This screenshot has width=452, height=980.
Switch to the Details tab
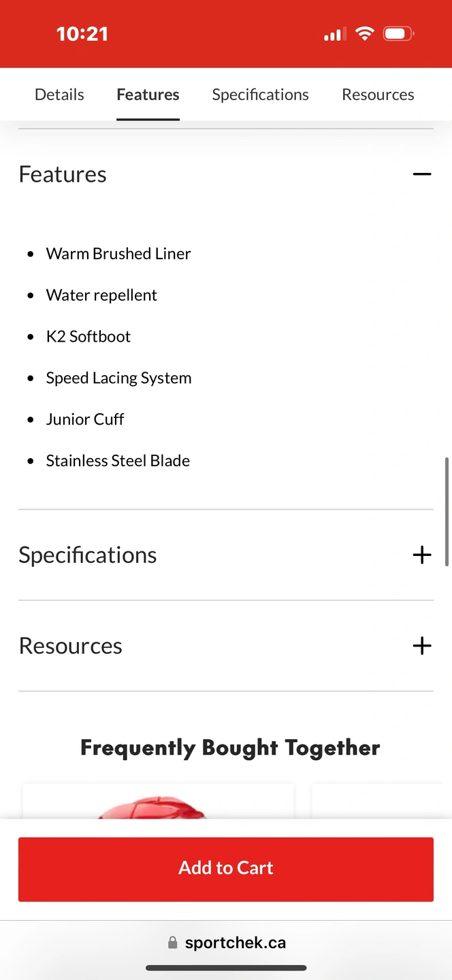click(59, 95)
